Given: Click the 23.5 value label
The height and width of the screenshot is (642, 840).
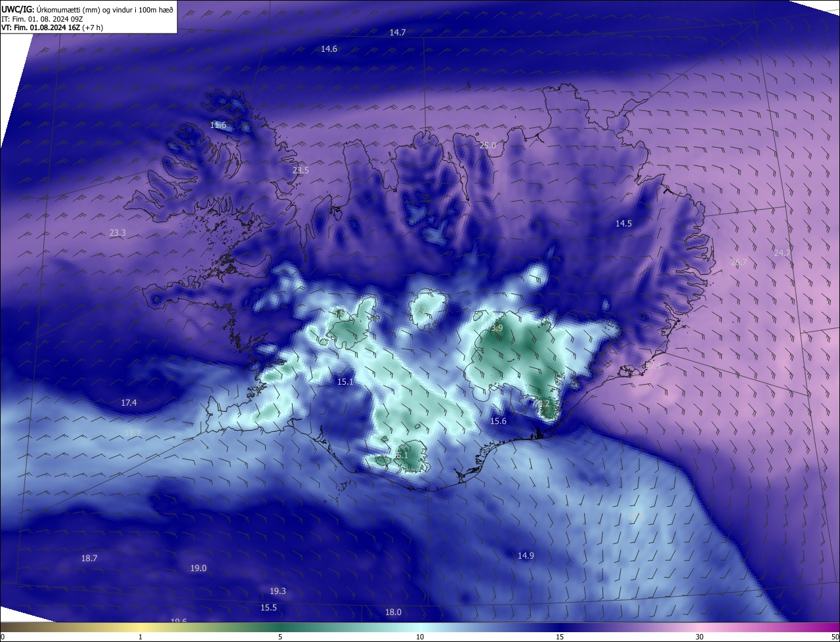Looking at the screenshot, I should coord(301,170).
